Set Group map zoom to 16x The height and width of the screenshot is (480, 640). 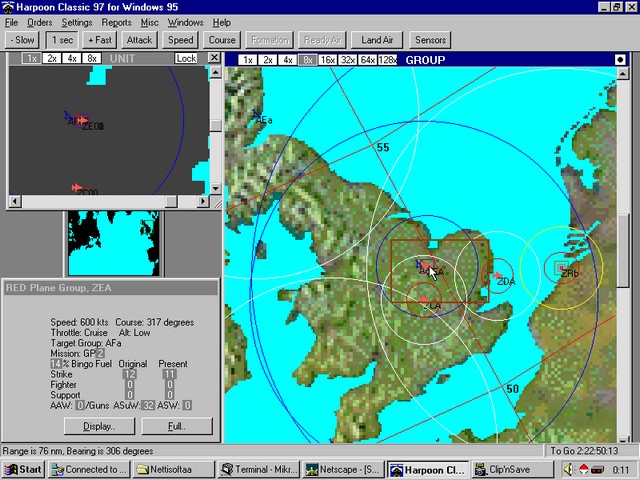[328, 60]
